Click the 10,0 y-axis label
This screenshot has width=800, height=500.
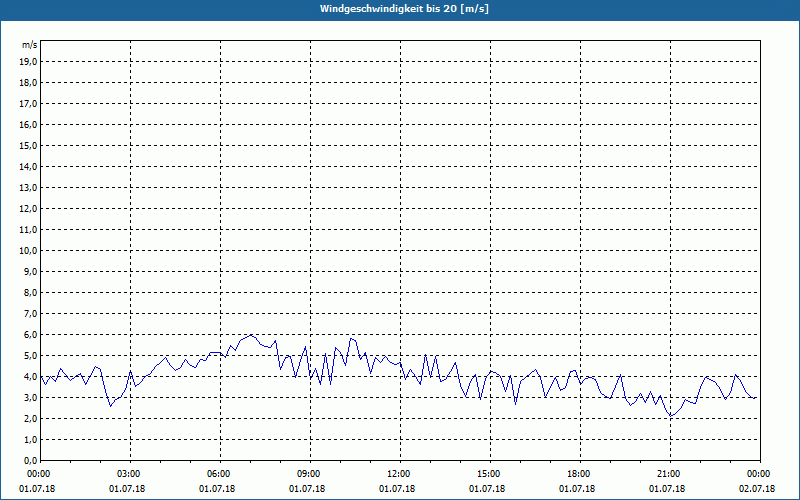tap(28, 251)
